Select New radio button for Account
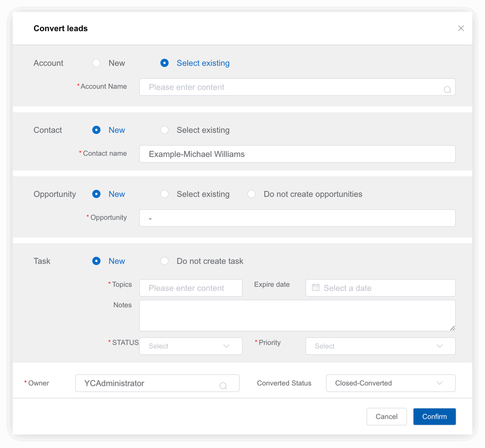 tap(96, 63)
